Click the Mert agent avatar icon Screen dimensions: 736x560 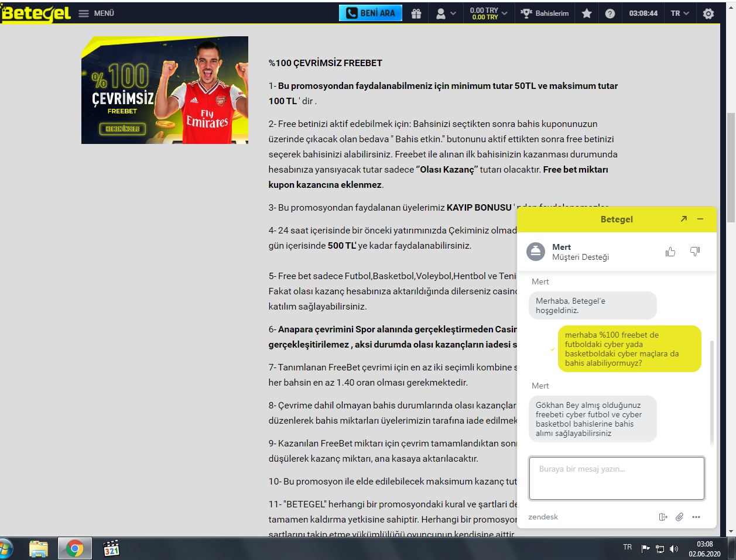click(536, 252)
